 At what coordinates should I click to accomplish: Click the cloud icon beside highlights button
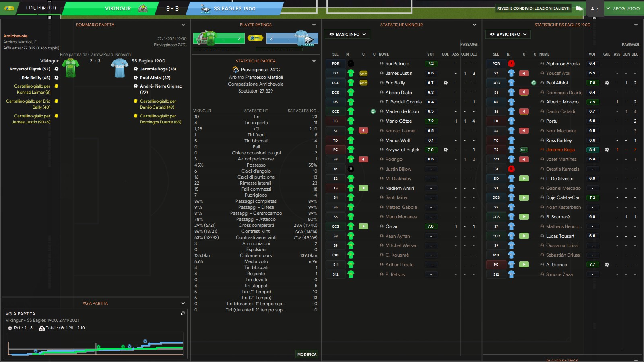[579, 8]
